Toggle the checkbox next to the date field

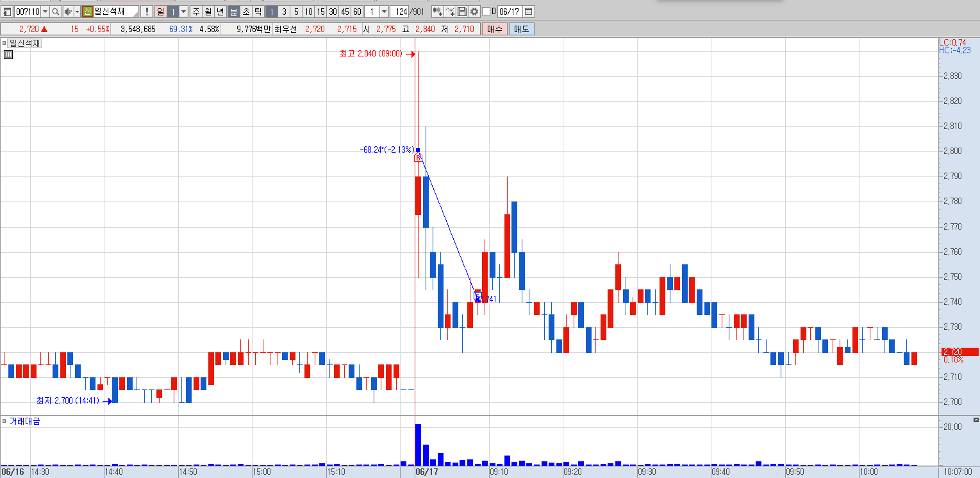pyautogui.click(x=486, y=12)
